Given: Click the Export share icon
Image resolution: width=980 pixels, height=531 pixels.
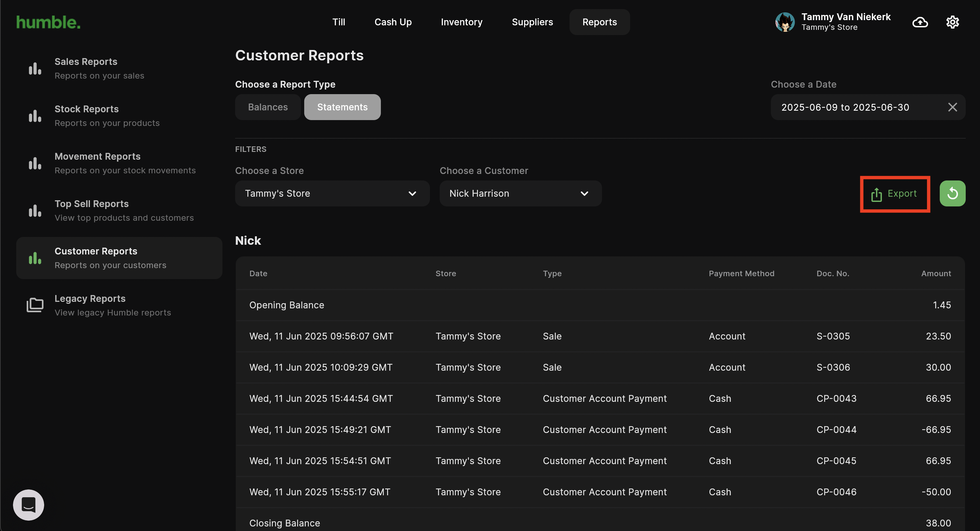Looking at the screenshot, I should tap(876, 194).
